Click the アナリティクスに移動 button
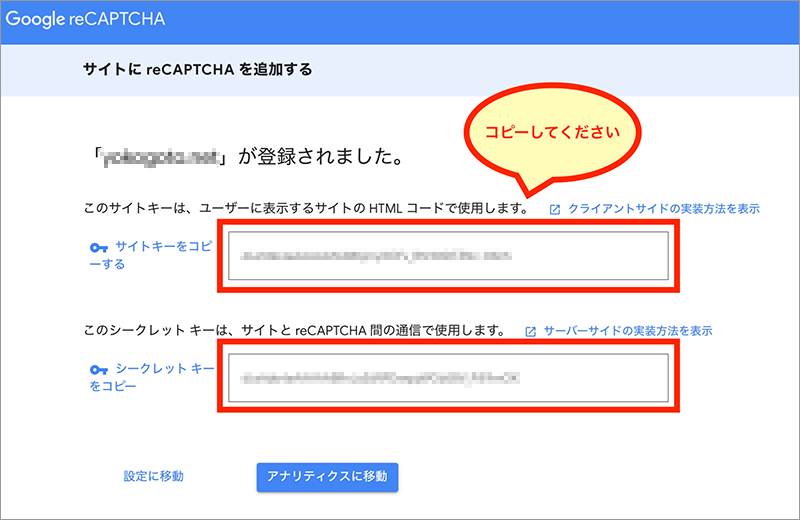 coord(327,477)
